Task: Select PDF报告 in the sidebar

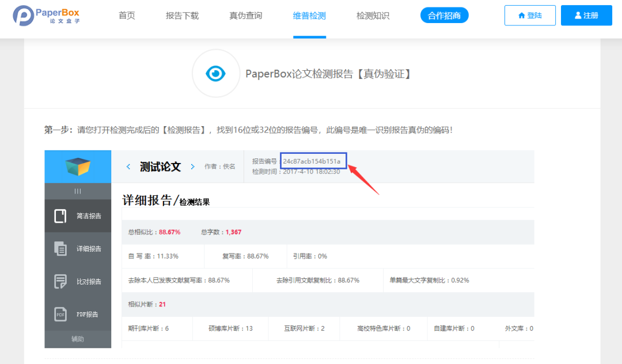Action: pos(78,314)
